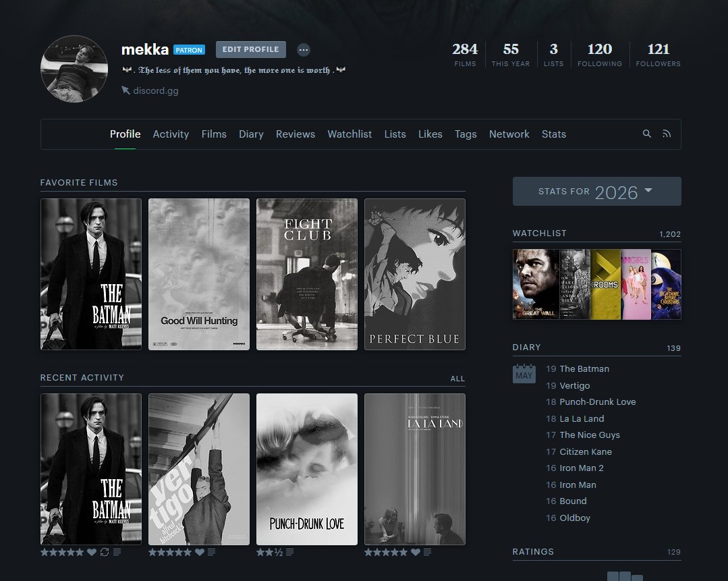
Task: Click the 284 Films counter
Action: click(x=465, y=55)
